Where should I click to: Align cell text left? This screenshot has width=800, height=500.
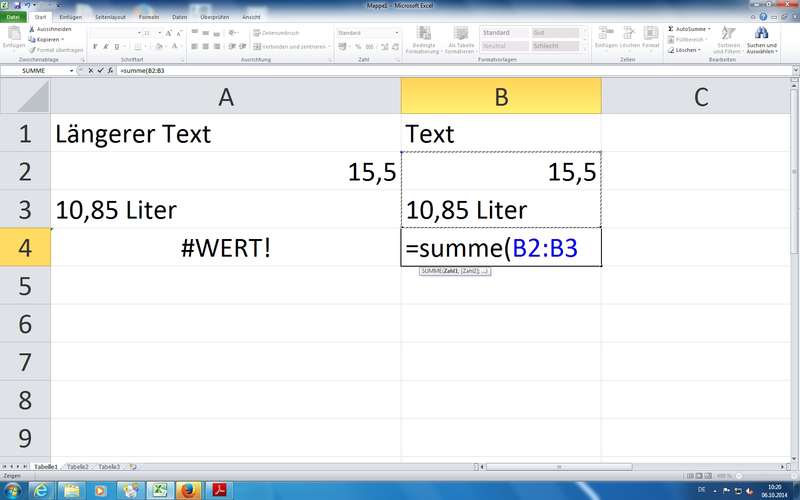click(194, 46)
